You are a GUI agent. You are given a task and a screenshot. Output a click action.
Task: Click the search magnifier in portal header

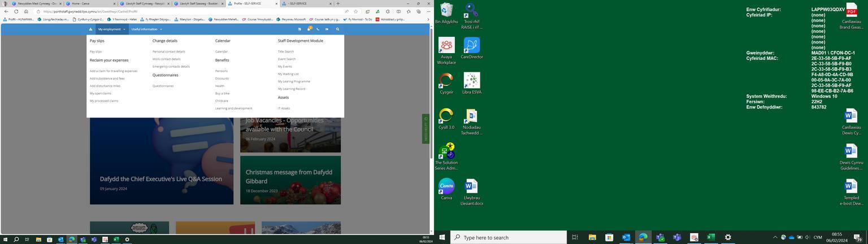(x=337, y=29)
